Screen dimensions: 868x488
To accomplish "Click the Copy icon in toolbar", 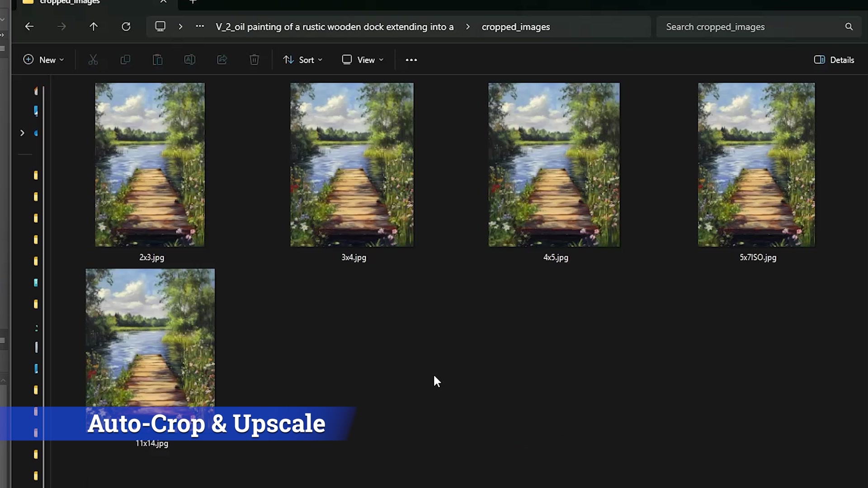I will (125, 60).
